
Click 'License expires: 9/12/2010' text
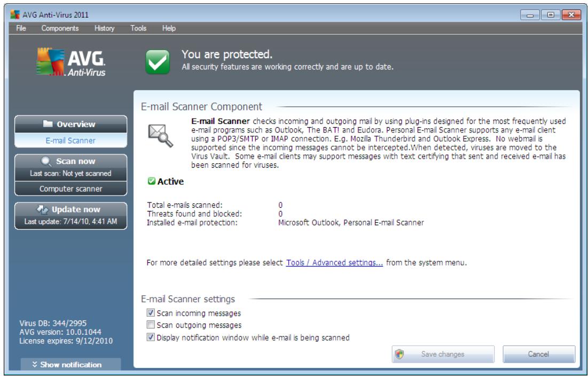click(66, 341)
